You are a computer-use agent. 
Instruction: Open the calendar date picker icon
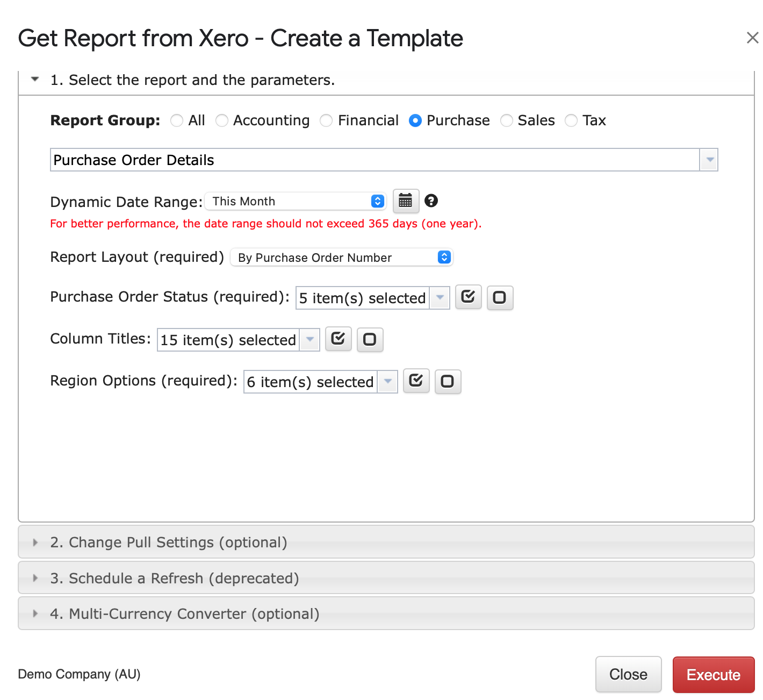pos(406,202)
